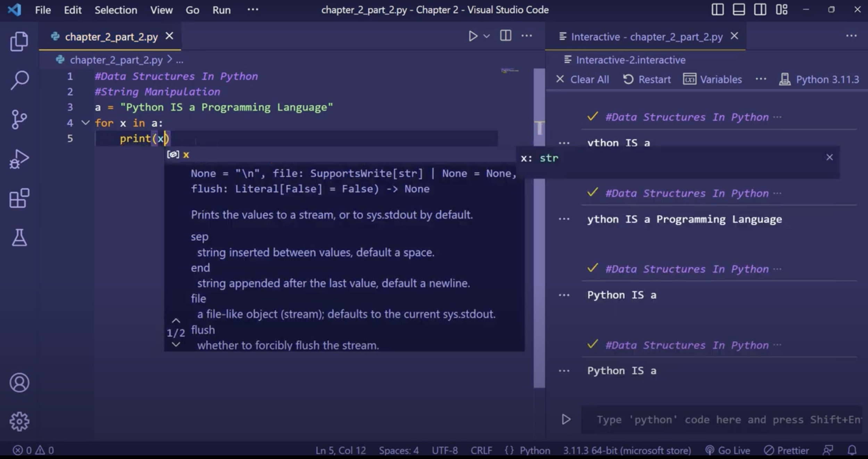868x459 pixels.
Task: Open the Testing flask icon
Action: [x=19, y=238]
